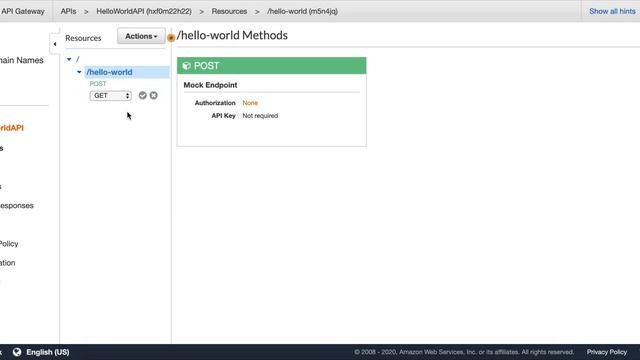Open Resource Policy in the sidebar

(9, 244)
